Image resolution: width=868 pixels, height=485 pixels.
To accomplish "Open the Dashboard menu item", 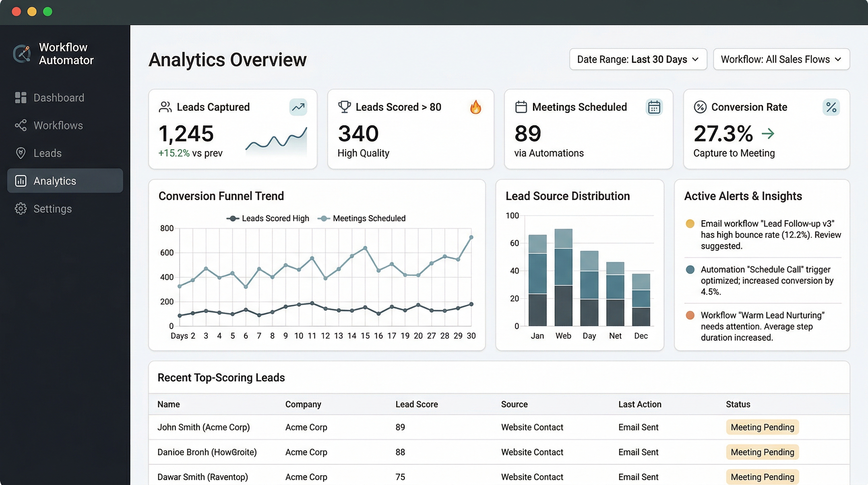I will pos(59,98).
